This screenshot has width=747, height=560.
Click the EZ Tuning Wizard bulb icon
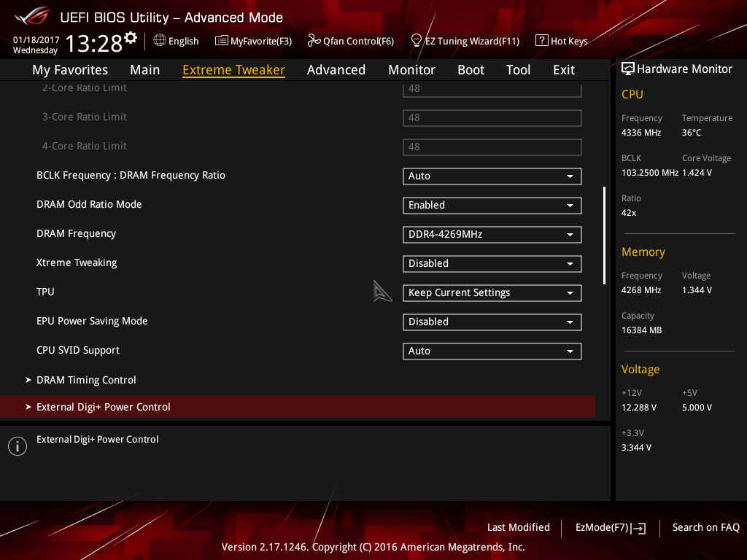point(417,41)
